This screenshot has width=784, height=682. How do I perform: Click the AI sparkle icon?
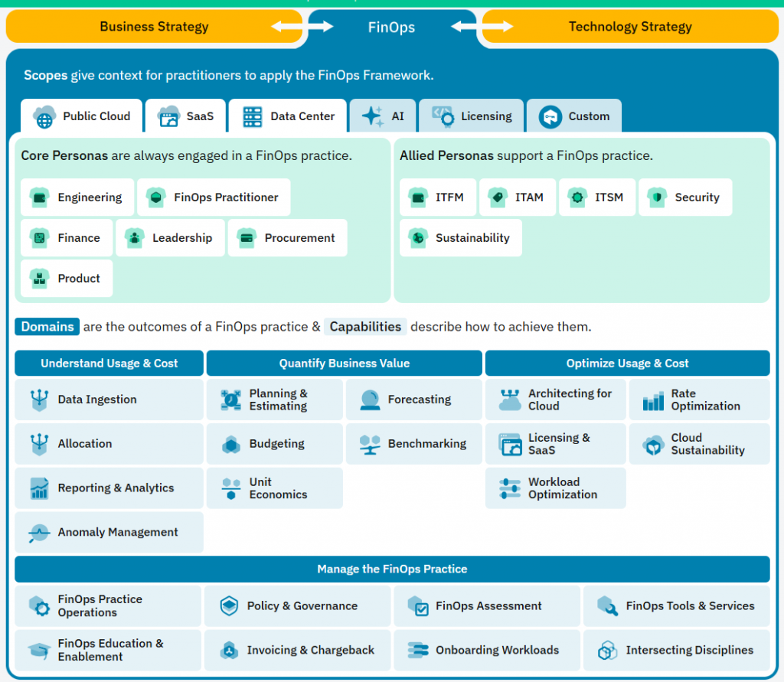pos(373,116)
